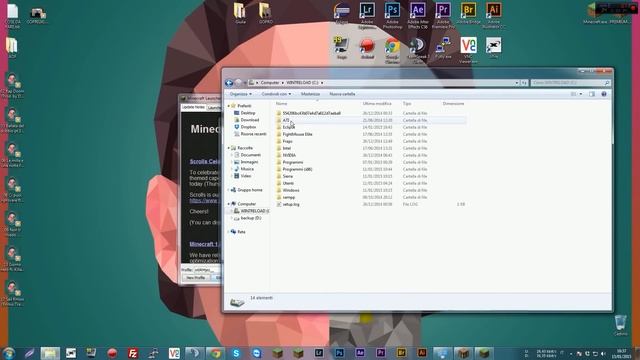Open VNC Viewer desktop shortcut

pos(468,51)
